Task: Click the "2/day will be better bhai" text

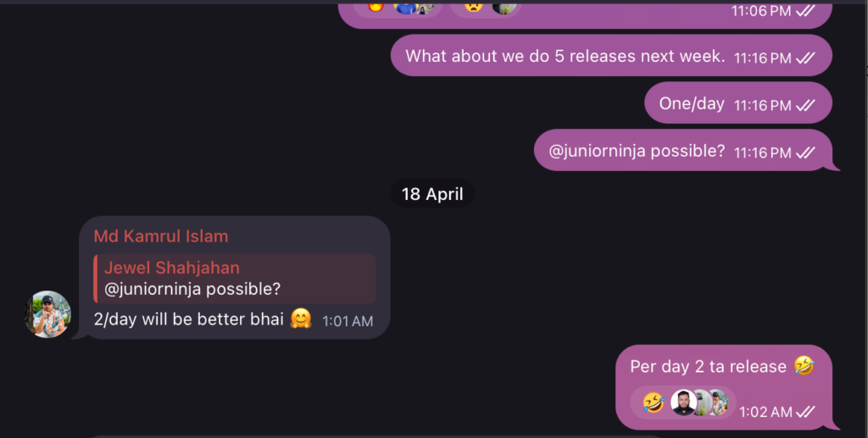Action: coord(188,319)
